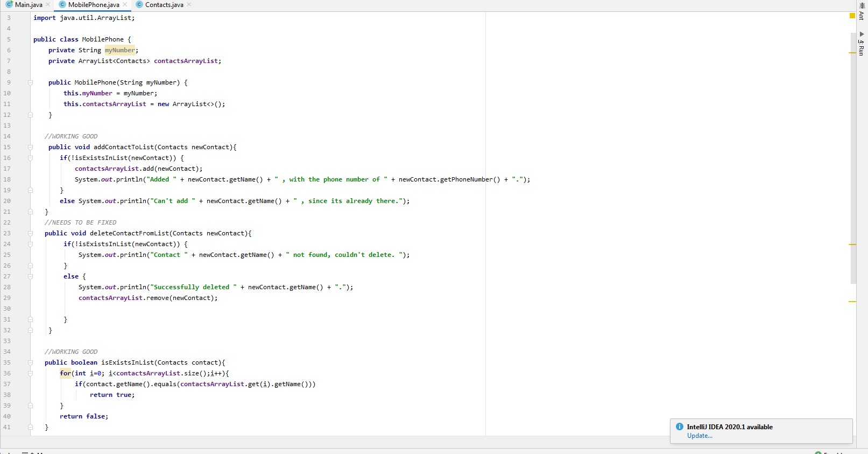868x454 pixels.
Task: Open the Run tool window
Action: (862, 44)
